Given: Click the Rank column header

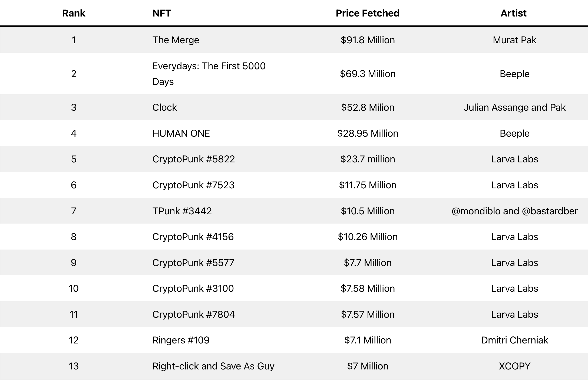Looking at the screenshot, I should click(x=74, y=13).
